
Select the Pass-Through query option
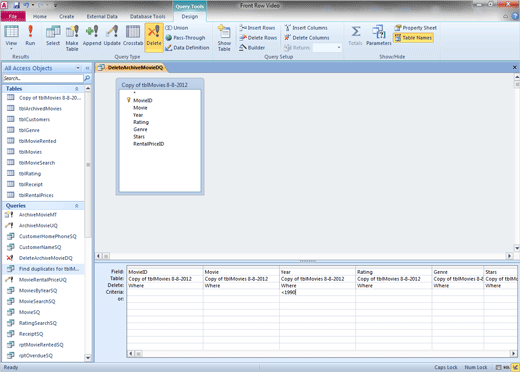(185, 38)
